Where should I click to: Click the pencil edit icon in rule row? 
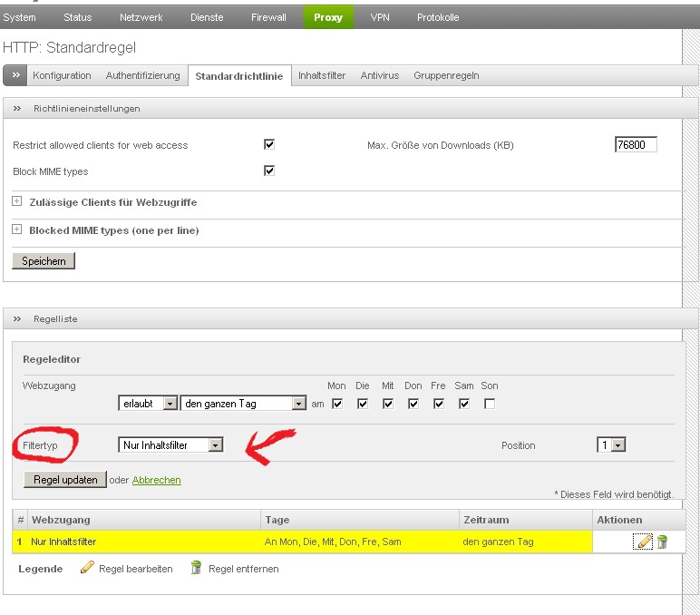645,542
